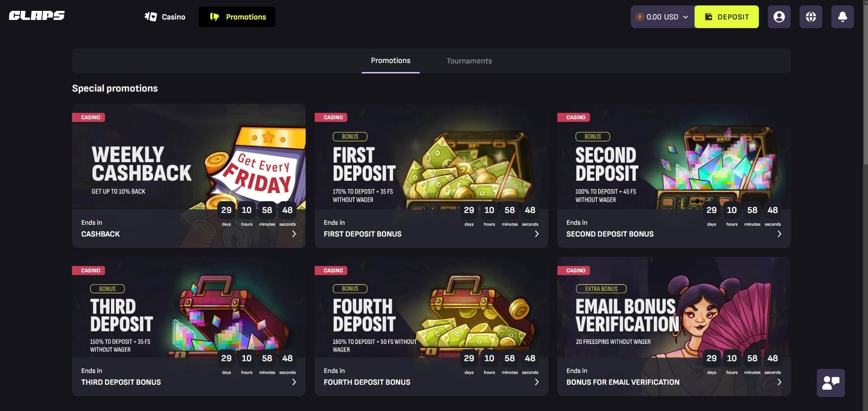This screenshot has width=868, height=411.
Task: Open the user profile account icon
Action: pyautogui.click(x=779, y=17)
